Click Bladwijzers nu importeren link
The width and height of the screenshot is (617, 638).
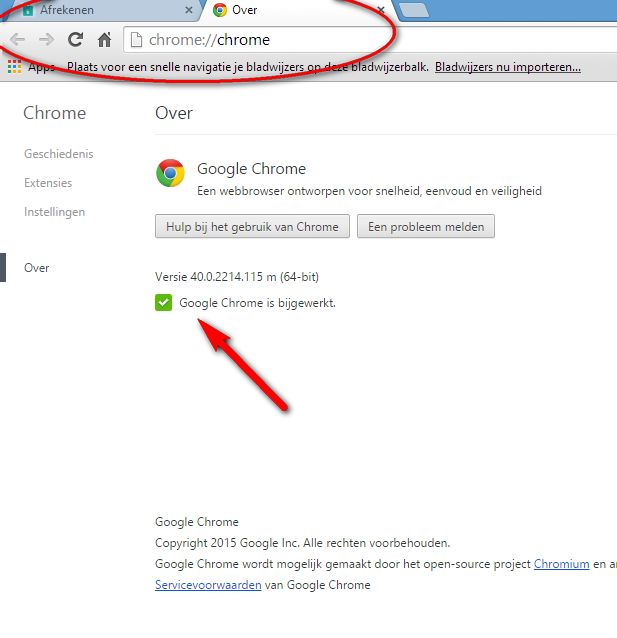(x=508, y=67)
